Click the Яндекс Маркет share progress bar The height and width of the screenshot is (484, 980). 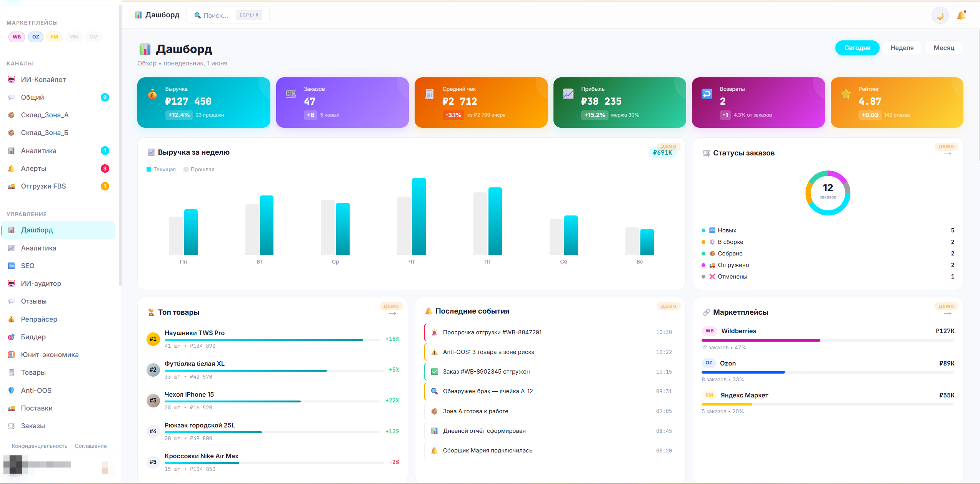[828, 404]
